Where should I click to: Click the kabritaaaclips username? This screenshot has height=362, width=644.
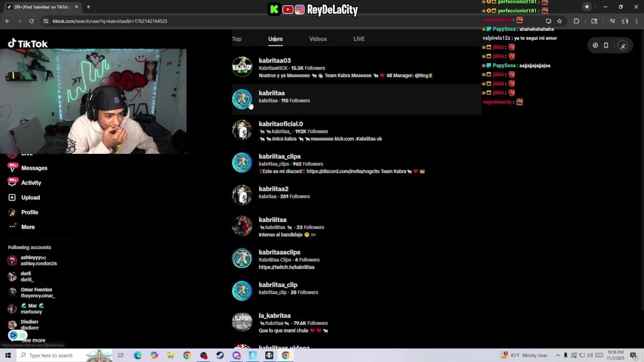[279, 252]
